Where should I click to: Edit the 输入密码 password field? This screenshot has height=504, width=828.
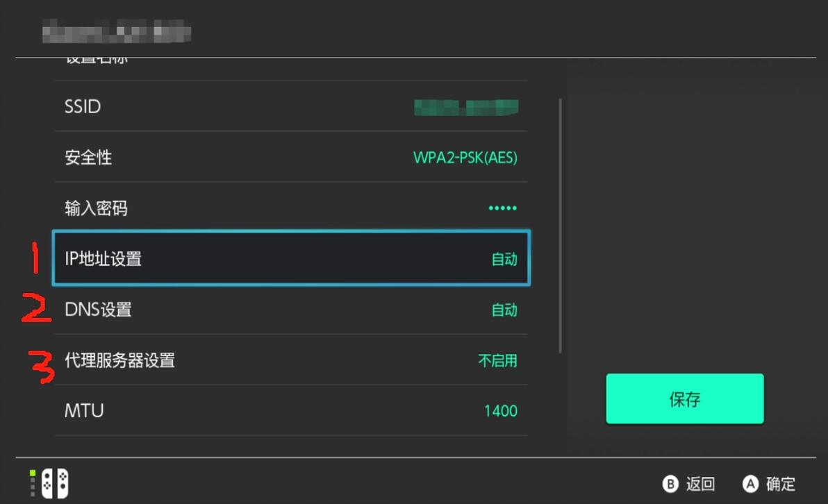tap(291, 208)
